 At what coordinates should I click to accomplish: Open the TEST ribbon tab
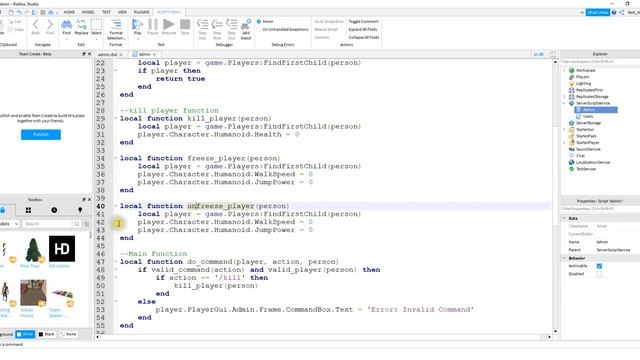[x=107, y=12]
